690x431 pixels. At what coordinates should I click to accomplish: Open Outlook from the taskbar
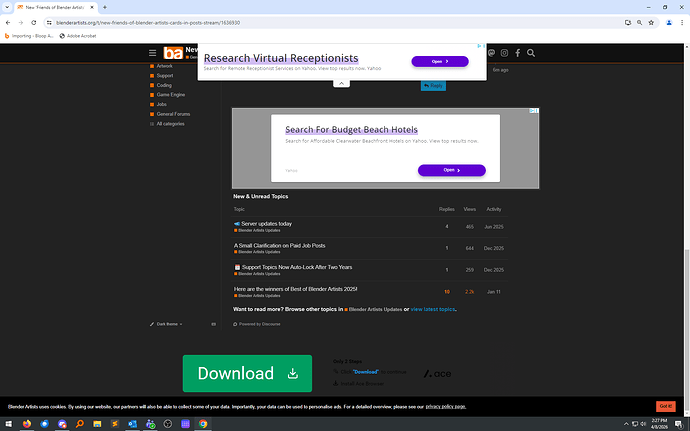point(132,424)
